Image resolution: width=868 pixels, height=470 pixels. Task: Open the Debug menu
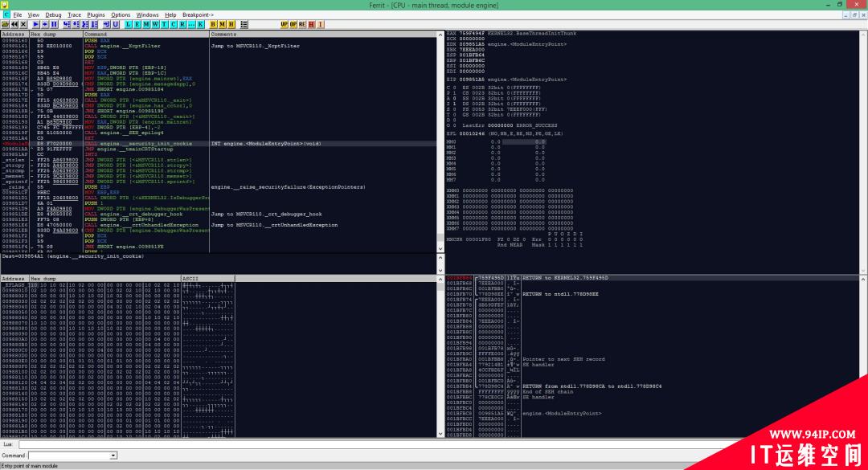tap(53, 15)
